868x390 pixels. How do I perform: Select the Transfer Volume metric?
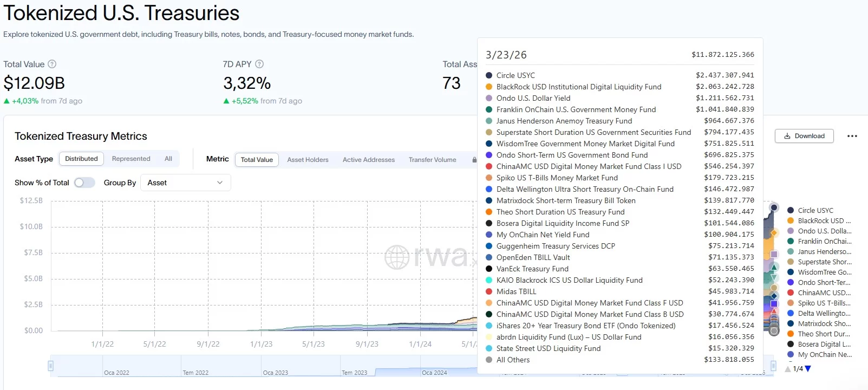click(x=432, y=160)
